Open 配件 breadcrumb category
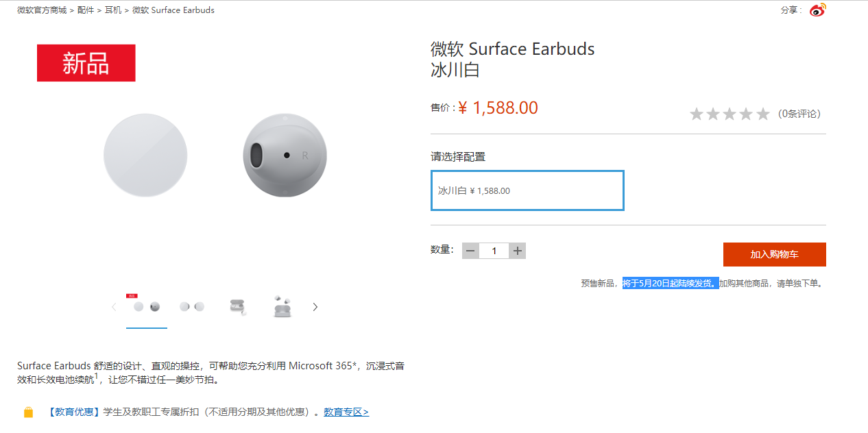 [x=86, y=10]
